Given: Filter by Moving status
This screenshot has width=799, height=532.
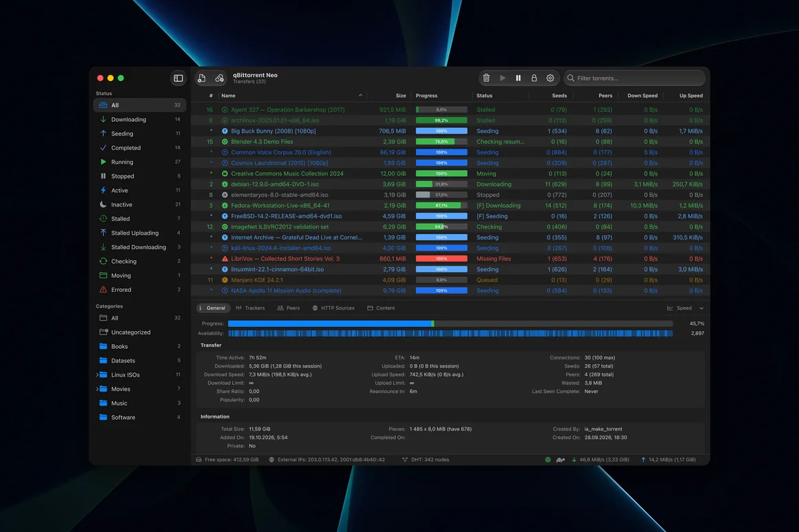Looking at the screenshot, I should point(140,276).
